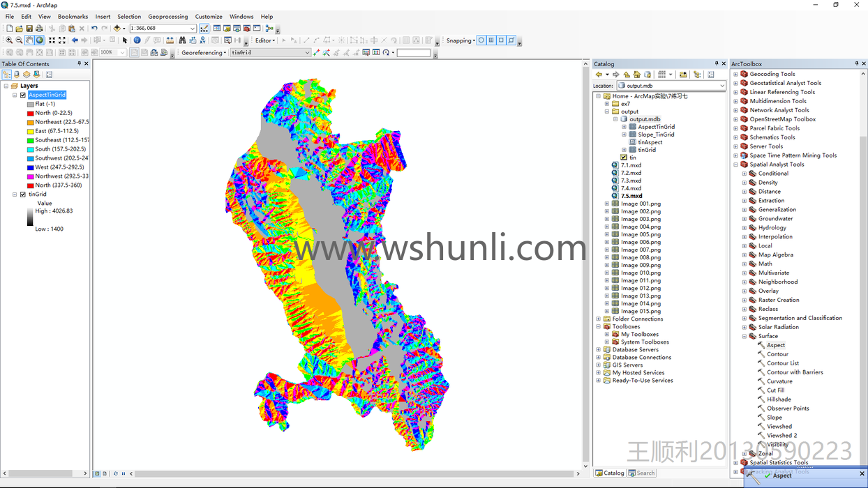Open the Customize menu

point(209,17)
